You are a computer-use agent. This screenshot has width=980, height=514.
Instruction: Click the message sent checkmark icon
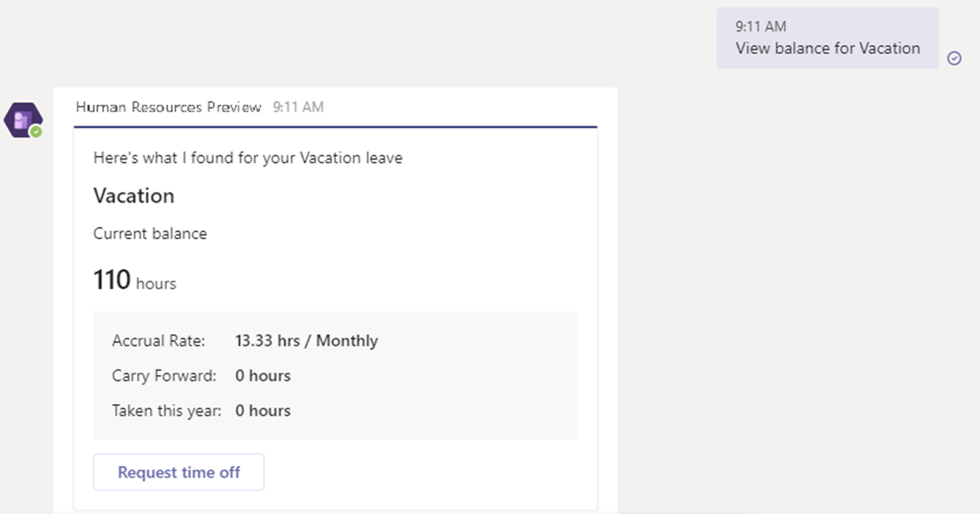[954, 58]
